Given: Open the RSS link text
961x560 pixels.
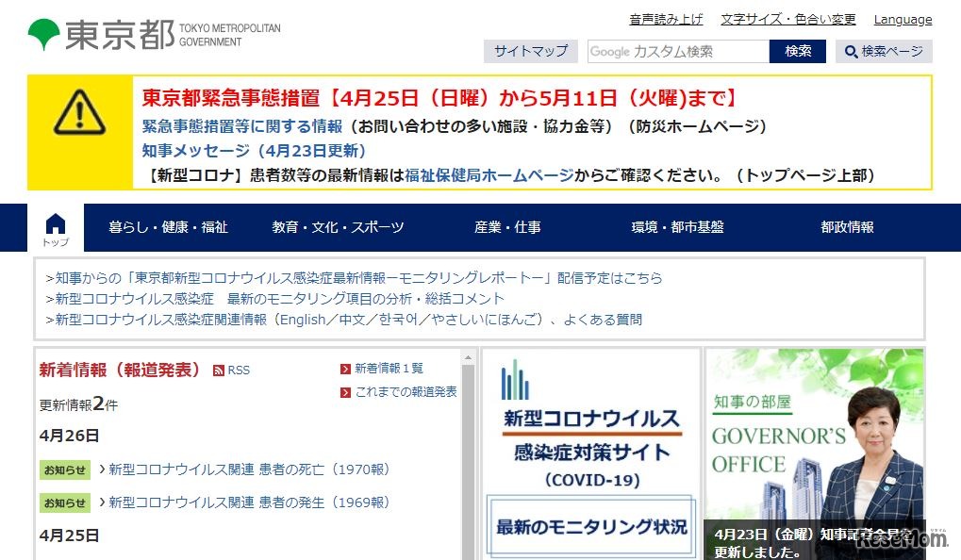Looking at the screenshot, I should [239, 371].
